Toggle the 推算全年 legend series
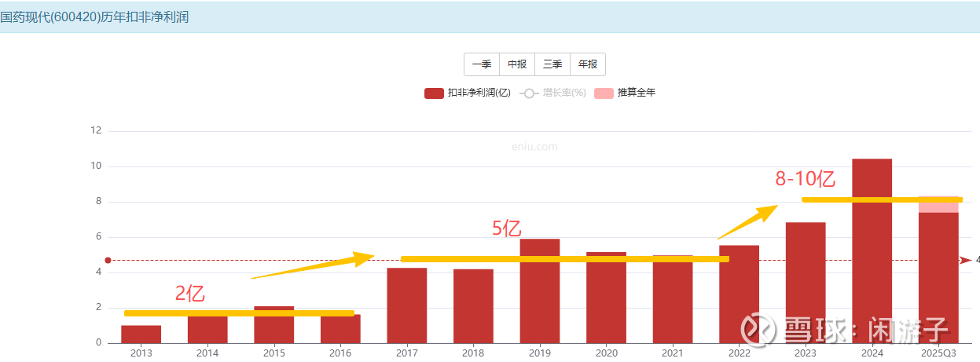980x362 pixels. (x=625, y=93)
